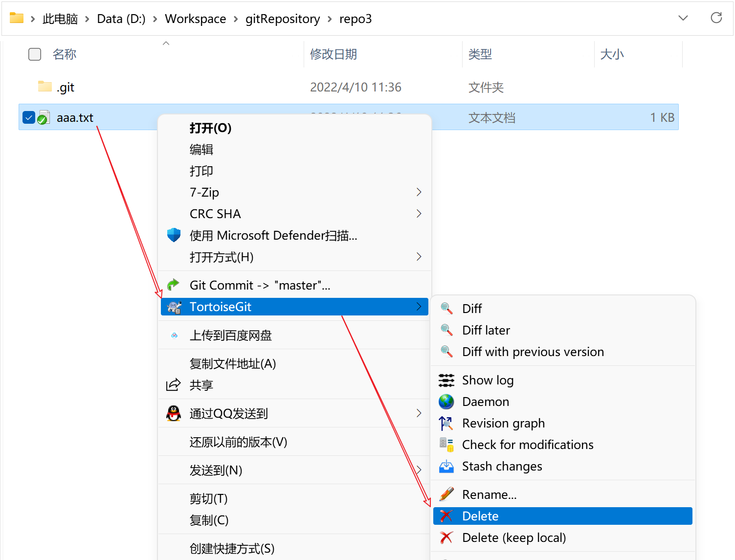Click the Git Commit green arrow icon
The image size is (735, 560).
[x=174, y=285]
